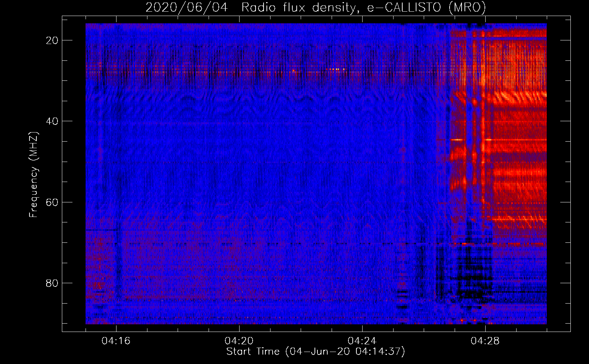The height and width of the screenshot is (364, 589).
Task: Click the 60 frequency tick label
Action: [52, 202]
